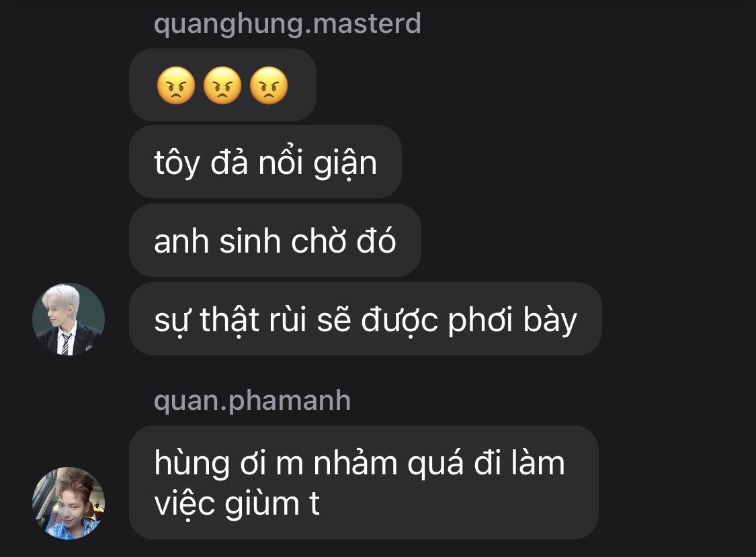The image size is (756, 557).
Task: Open the quanghung.masterd username label
Action: [288, 24]
